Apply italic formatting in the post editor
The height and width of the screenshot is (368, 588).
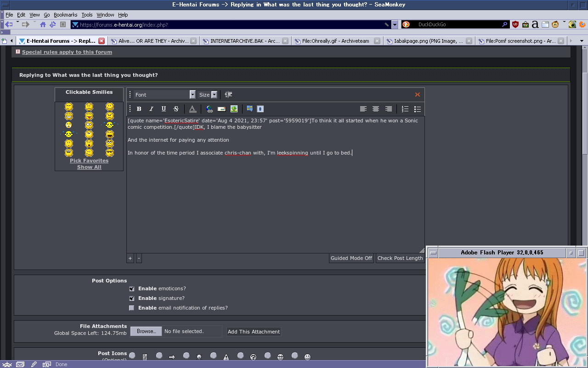click(x=151, y=109)
